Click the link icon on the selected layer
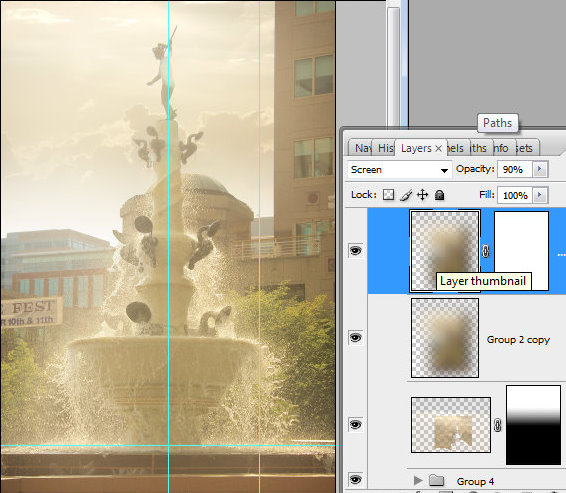Viewport: 566px width, 493px height. click(486, 251)
